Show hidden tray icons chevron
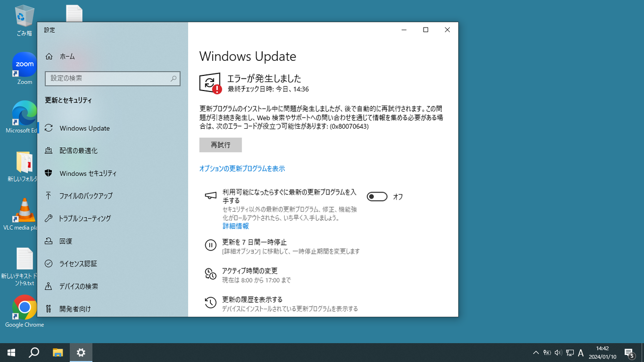The width and height of the screenshot is (644, 362). (x=536, y=353)
